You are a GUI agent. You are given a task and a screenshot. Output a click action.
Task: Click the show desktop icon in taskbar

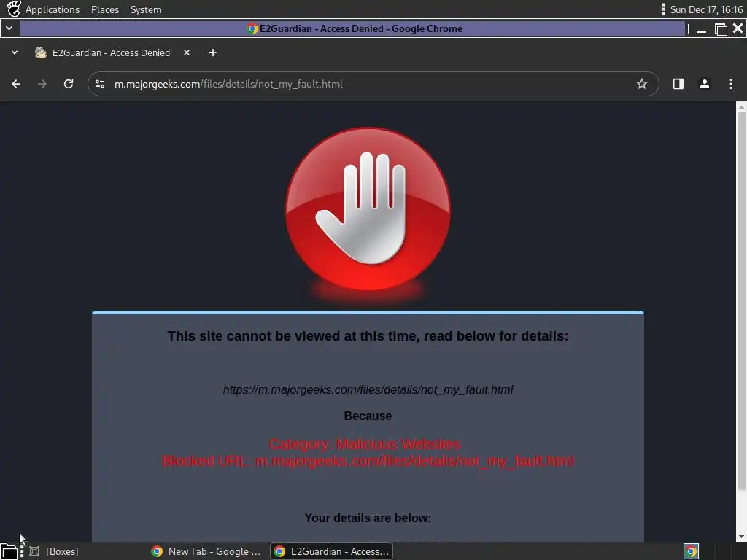pyautogui.click(x=9, y=551)
